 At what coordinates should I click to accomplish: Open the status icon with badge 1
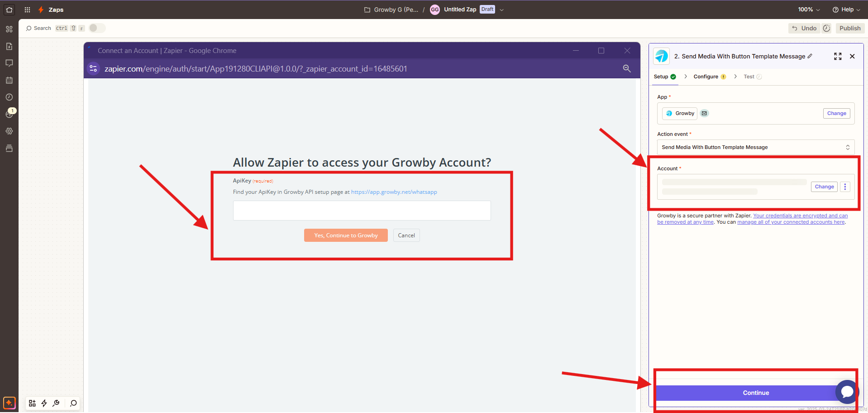(x=10, y=113)
